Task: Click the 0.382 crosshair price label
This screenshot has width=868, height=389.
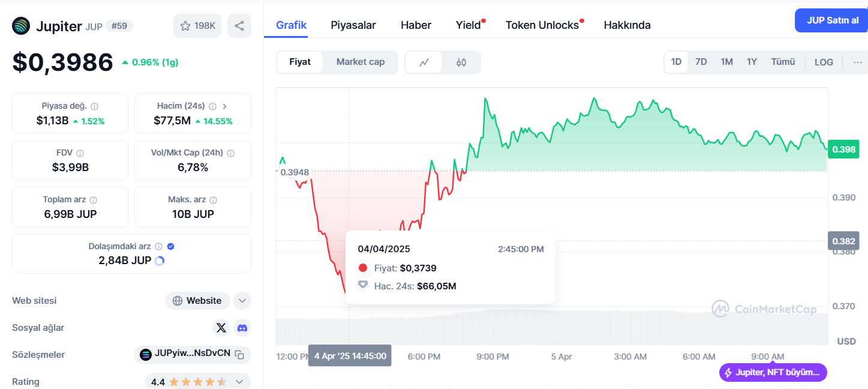Action: coord(843,241)
